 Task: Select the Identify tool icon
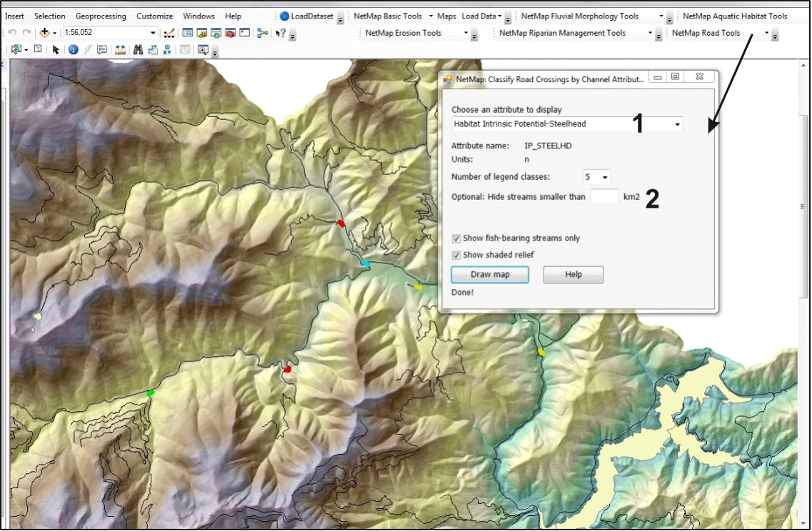[73, 50]
